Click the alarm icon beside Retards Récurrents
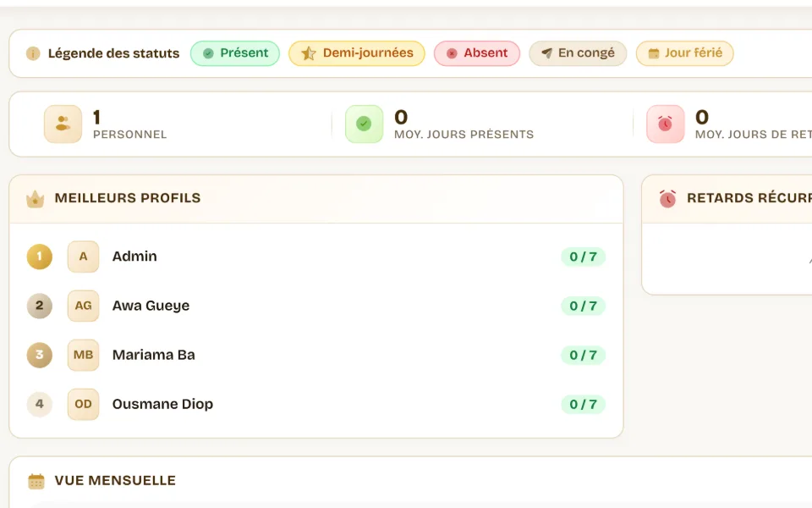Viewport: 812px width, 508px height. point(667,198)
